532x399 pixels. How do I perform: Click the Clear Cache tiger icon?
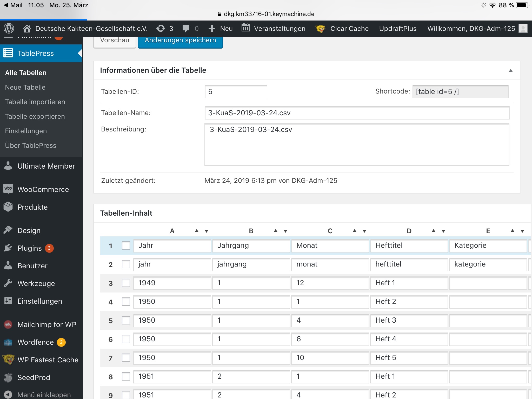pos(320,29)
